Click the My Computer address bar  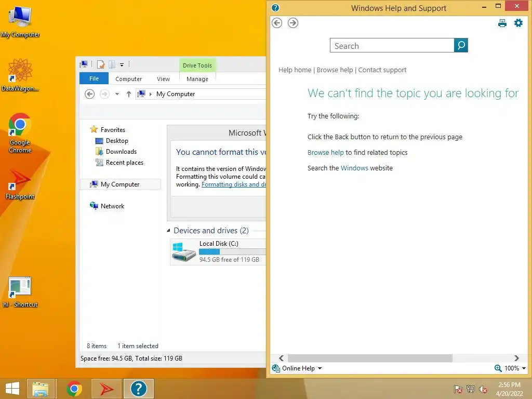[x=201, y=94]
